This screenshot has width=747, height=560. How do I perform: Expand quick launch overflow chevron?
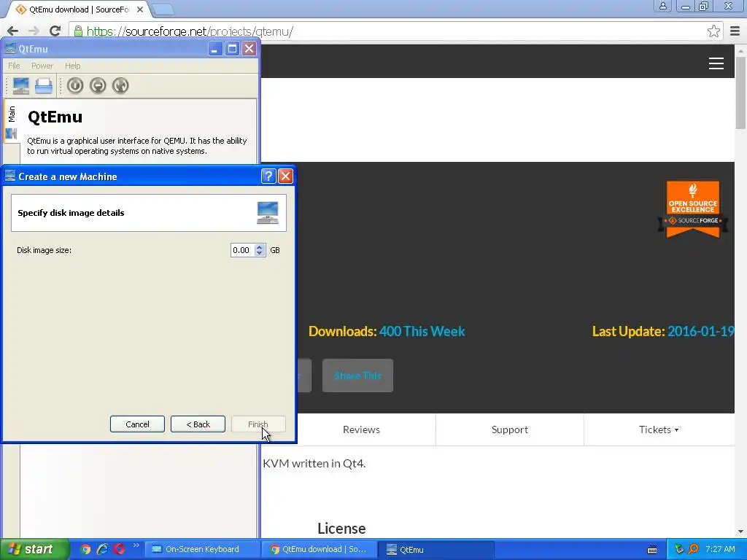[x=136, y=545]
